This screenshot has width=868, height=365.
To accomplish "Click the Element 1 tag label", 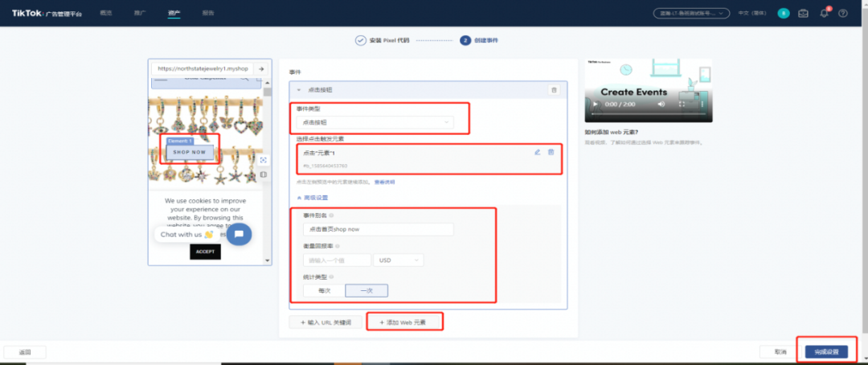I will pyautogui.click(x=179, y=141).
